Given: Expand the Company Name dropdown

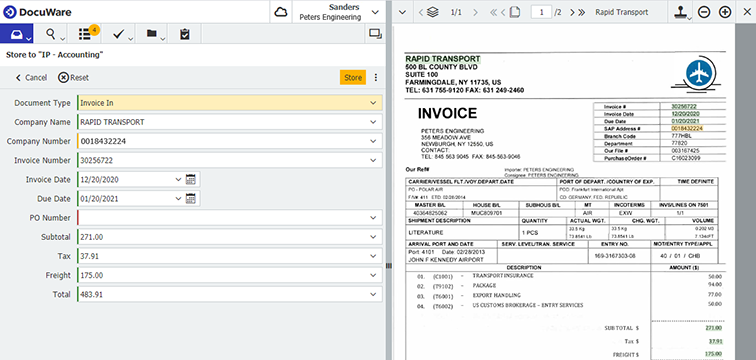Looking at the screenshot, I should tap(373, 122).
